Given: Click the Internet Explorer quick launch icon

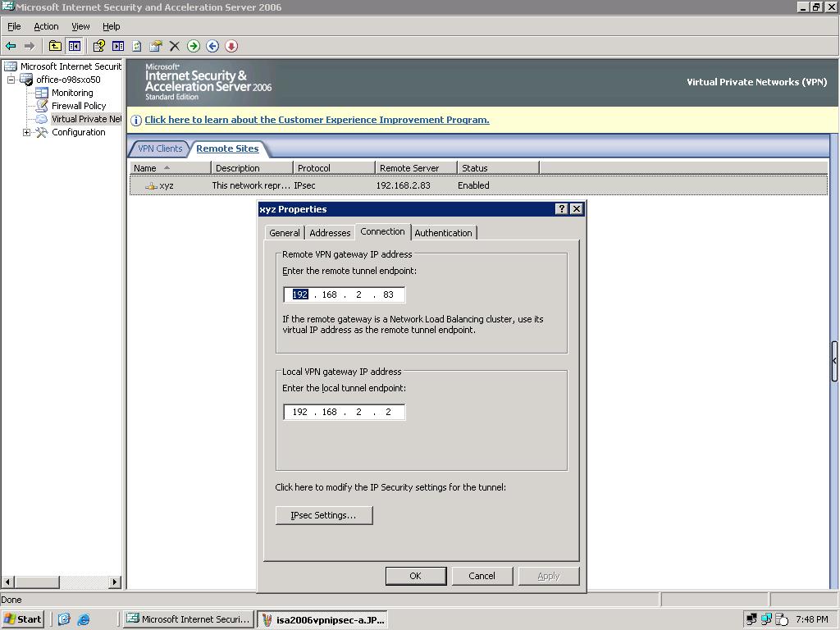Looking at the screenshot, I should tap(84, 619).
